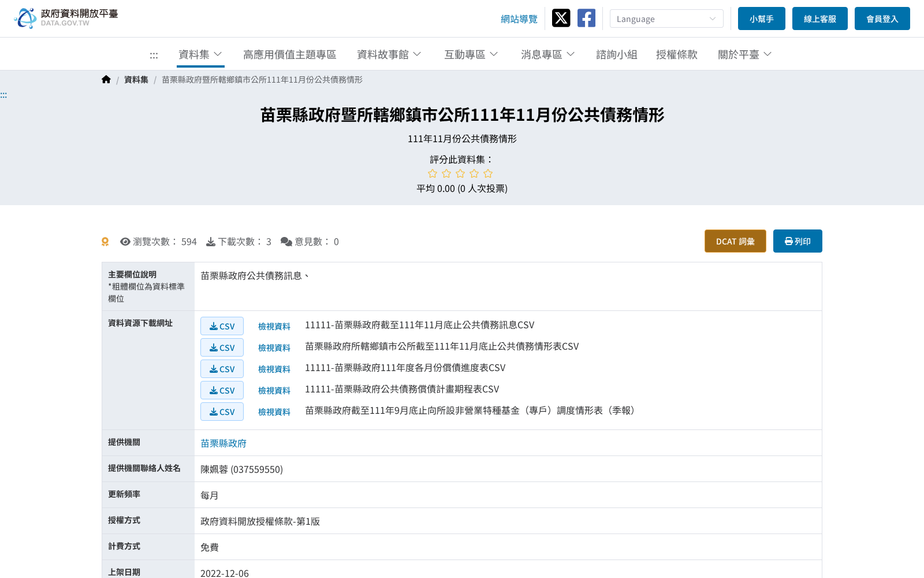Click the 列印 print button
This screenshot has height=578, width=924.
point(798,241)
